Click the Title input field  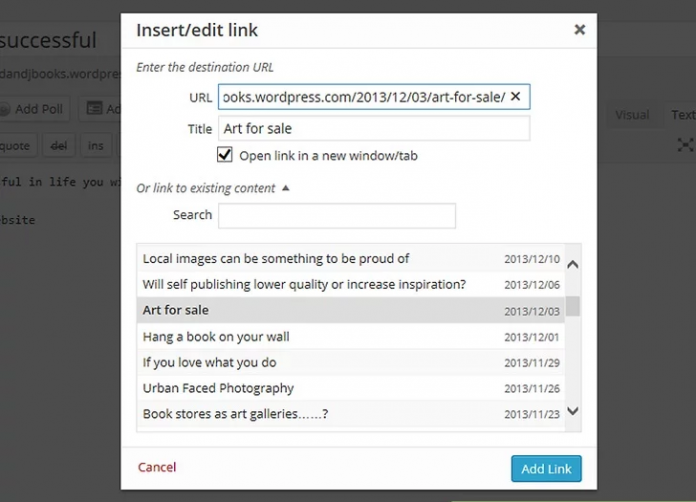(x=373, y=129)
